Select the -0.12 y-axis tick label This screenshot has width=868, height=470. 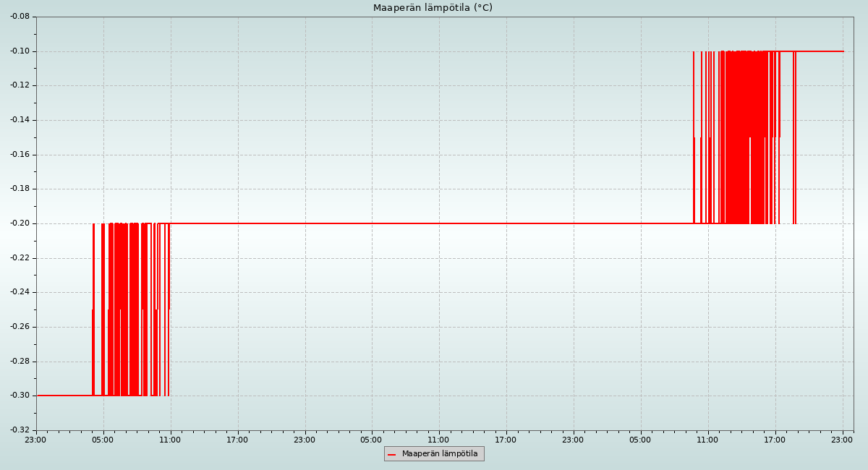coord(20,85)
